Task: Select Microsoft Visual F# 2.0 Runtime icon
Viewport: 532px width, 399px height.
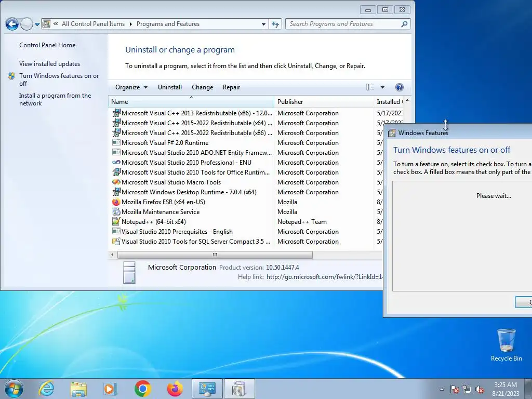Action: 116,142
